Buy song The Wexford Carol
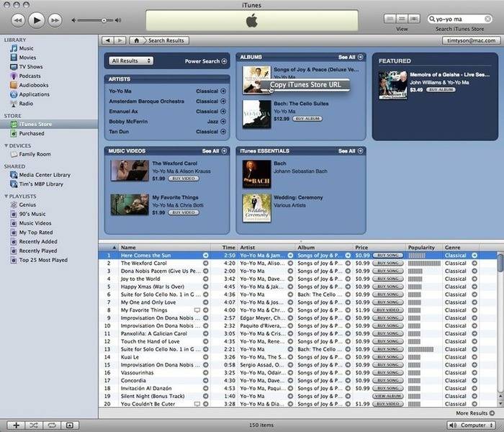Viewport: 504px width, 432px height. click(387, 264)
